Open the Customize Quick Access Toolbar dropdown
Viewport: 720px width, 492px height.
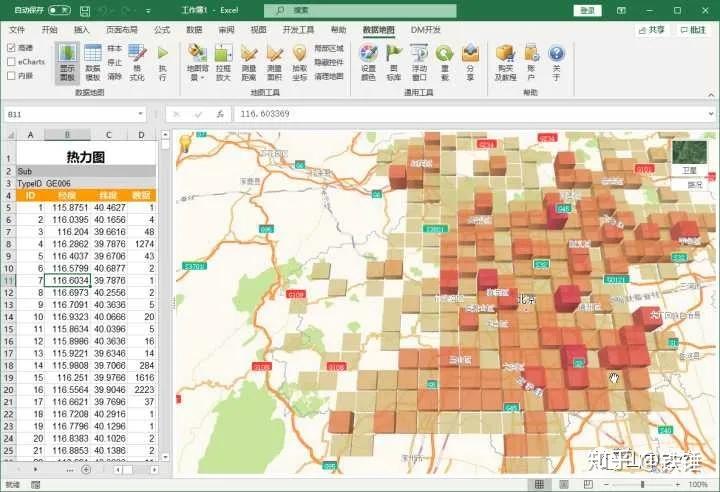click(148, 10)
